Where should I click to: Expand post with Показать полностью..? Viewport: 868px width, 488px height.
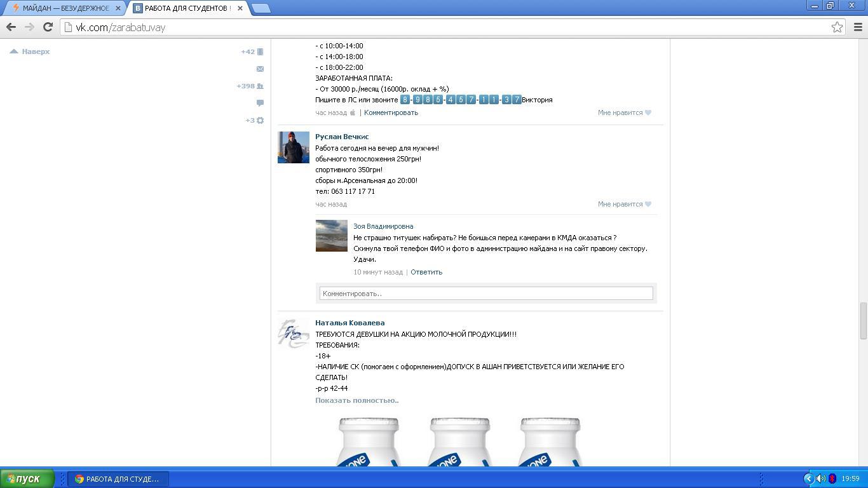click(x=357, y=400)
